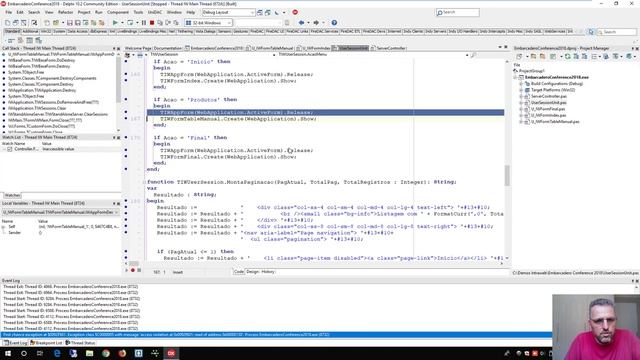This screenshot has height=360, width=640.
Task: Select UserSessionUnit.pas in Project Manager
Action: 548,103
